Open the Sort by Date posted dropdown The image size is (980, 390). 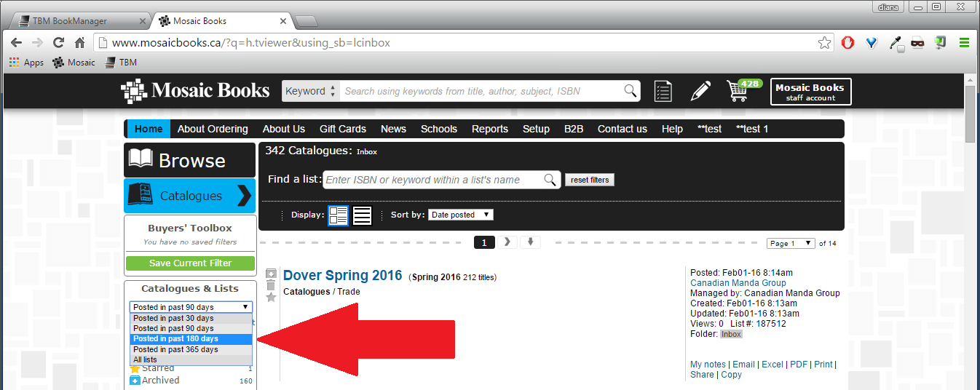click(x=460, y=215)
